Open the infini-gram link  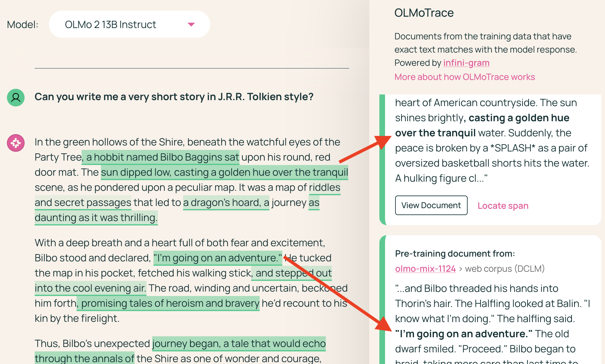point(466,63)
